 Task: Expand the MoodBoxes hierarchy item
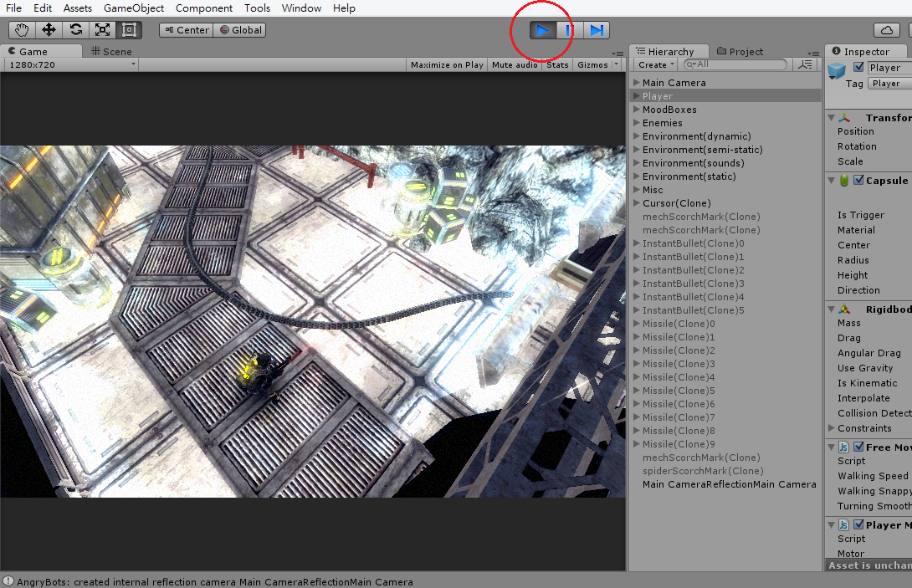click(x=637, y=110)
